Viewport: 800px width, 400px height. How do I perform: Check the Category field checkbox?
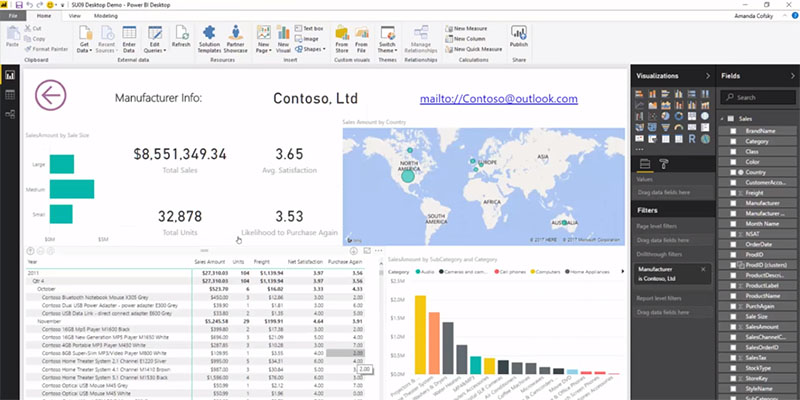tap(733, 142)
